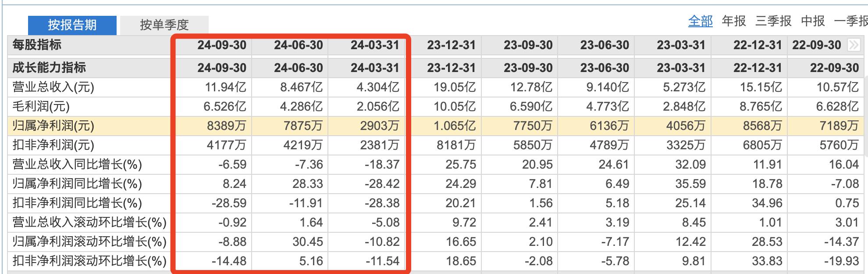The height and width of the screenshot is (274, 868).
Task: Filter reports by 一季报
Action: pos(851,21)
